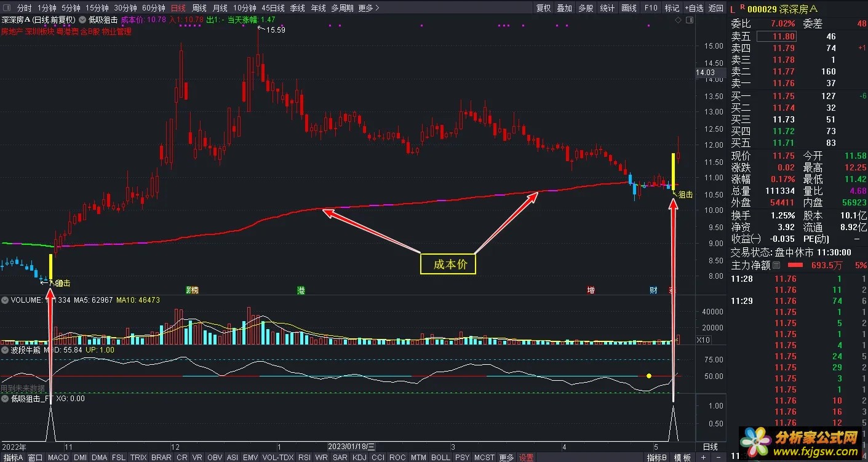868x462 pixels.
Task: Add stock with the +自选 button
Action: 694,8
